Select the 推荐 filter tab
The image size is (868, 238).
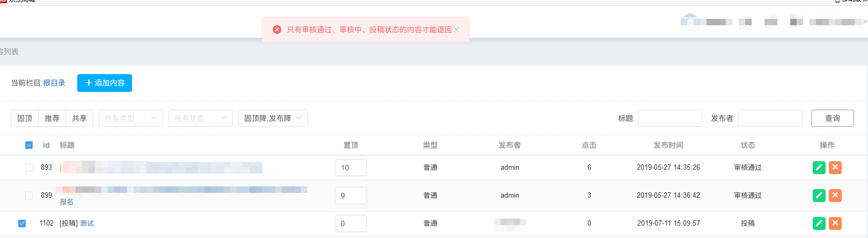click(52, 118)
